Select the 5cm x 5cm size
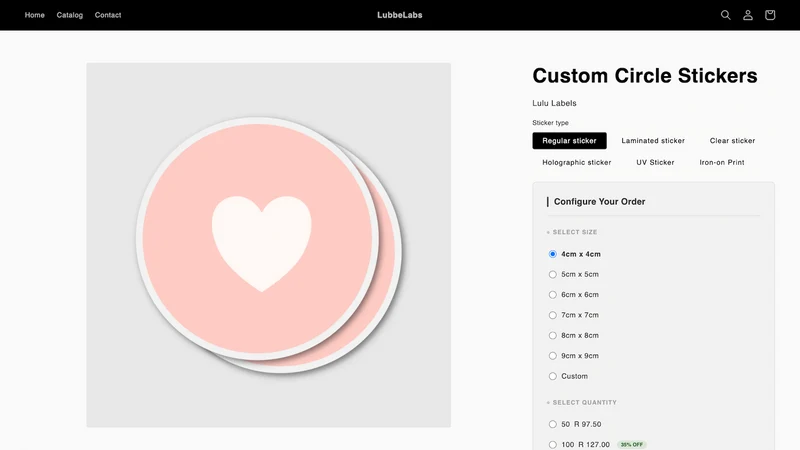Screen dimensions: 800x450 (x=553, y=274)
